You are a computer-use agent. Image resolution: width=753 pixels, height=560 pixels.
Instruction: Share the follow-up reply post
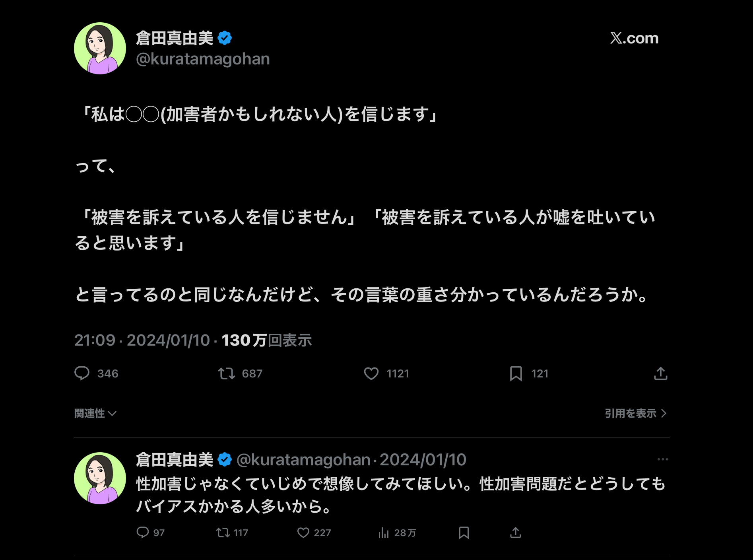pyautogui.click(x=516, y=533)
